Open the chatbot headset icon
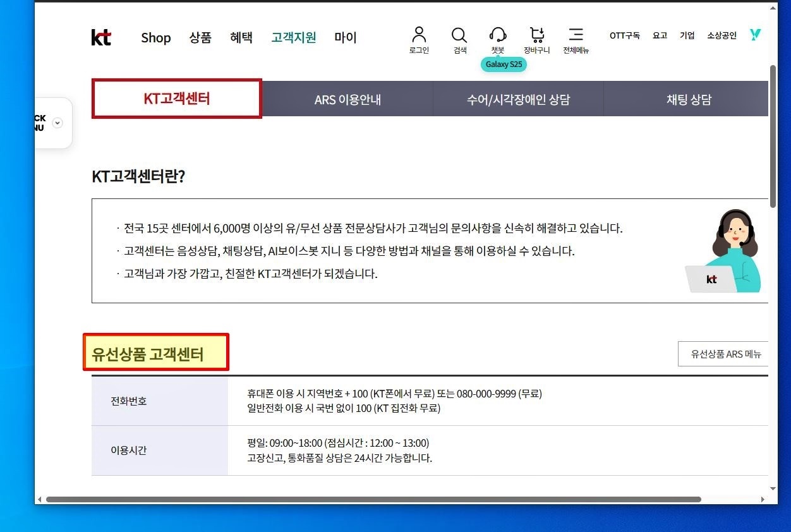 click(498, 34)
